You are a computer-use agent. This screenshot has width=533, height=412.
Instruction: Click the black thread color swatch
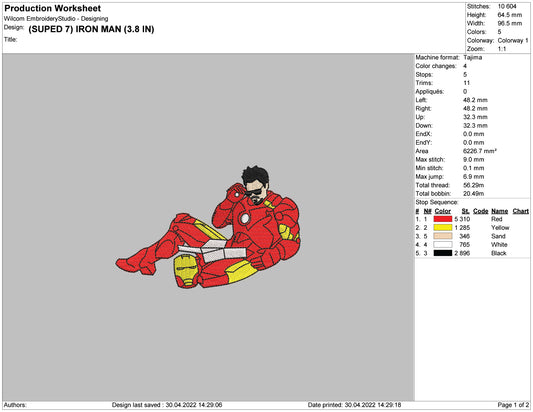443,253
